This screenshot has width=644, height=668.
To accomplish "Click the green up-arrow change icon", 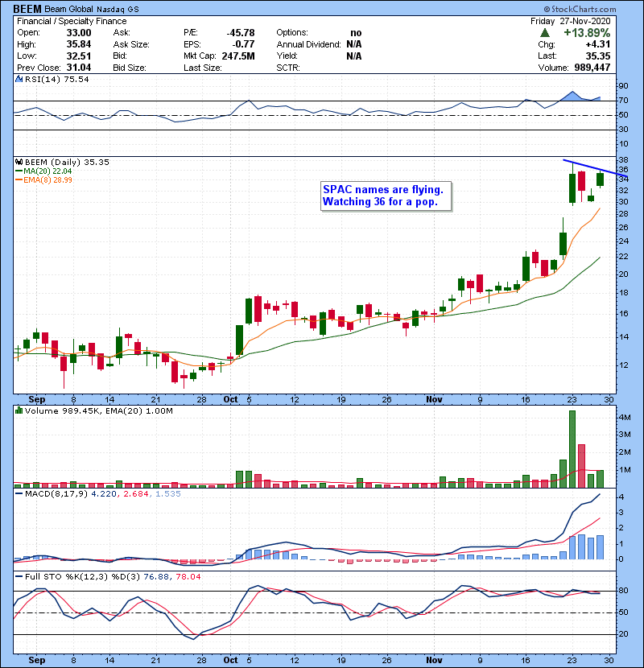I will [x=544, y=32].
